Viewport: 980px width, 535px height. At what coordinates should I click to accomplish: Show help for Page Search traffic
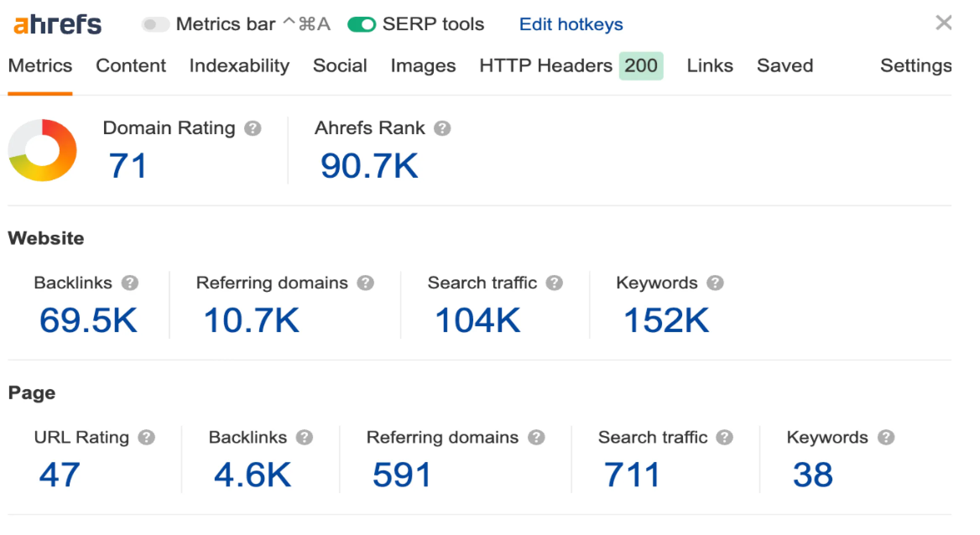point(725,438)
